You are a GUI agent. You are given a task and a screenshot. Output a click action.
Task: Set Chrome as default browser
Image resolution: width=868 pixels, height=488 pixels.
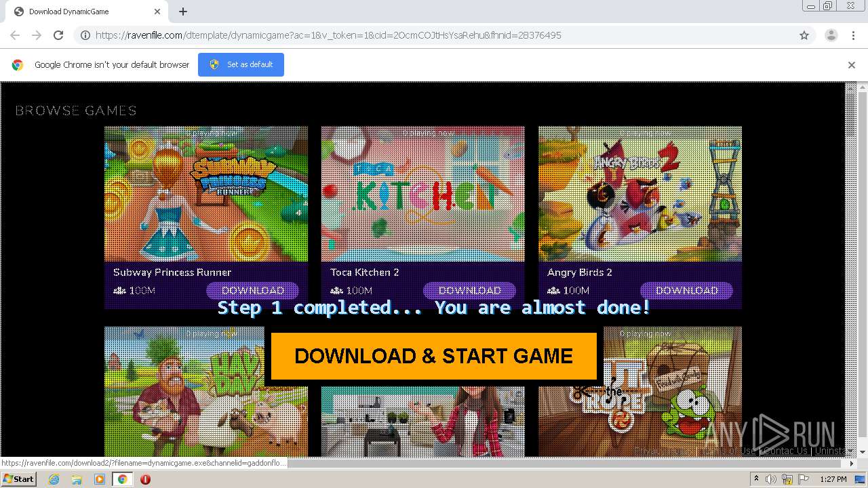241,64
